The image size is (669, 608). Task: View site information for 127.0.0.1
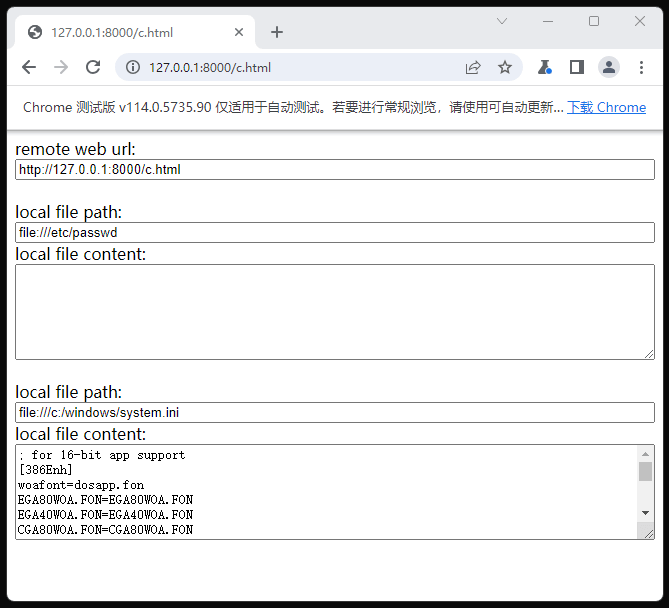(133, 67)
